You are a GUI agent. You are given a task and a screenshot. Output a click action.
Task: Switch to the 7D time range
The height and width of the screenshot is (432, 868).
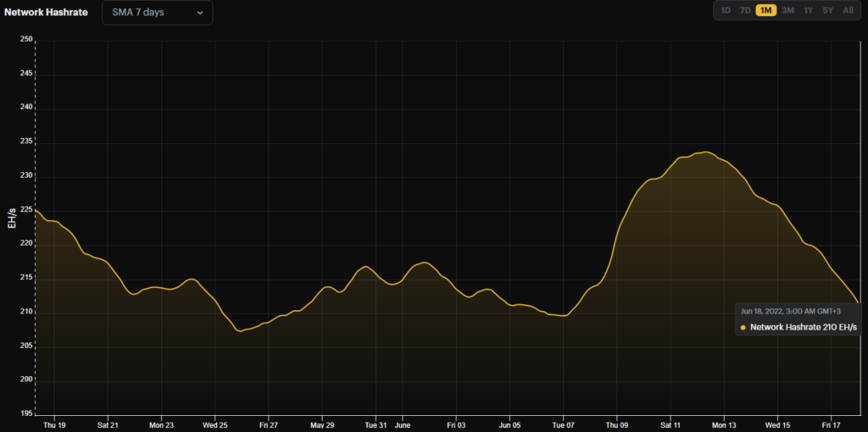[745, 10]
